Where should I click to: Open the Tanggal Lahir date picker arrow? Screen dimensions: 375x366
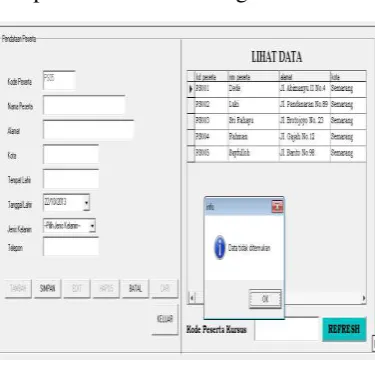tap(86, 202)
